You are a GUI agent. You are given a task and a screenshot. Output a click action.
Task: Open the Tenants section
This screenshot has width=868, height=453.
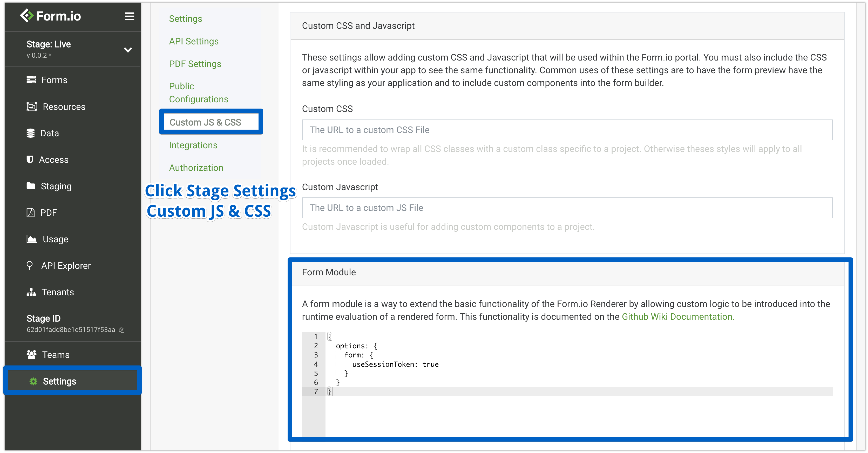click(x=57, y=292)
